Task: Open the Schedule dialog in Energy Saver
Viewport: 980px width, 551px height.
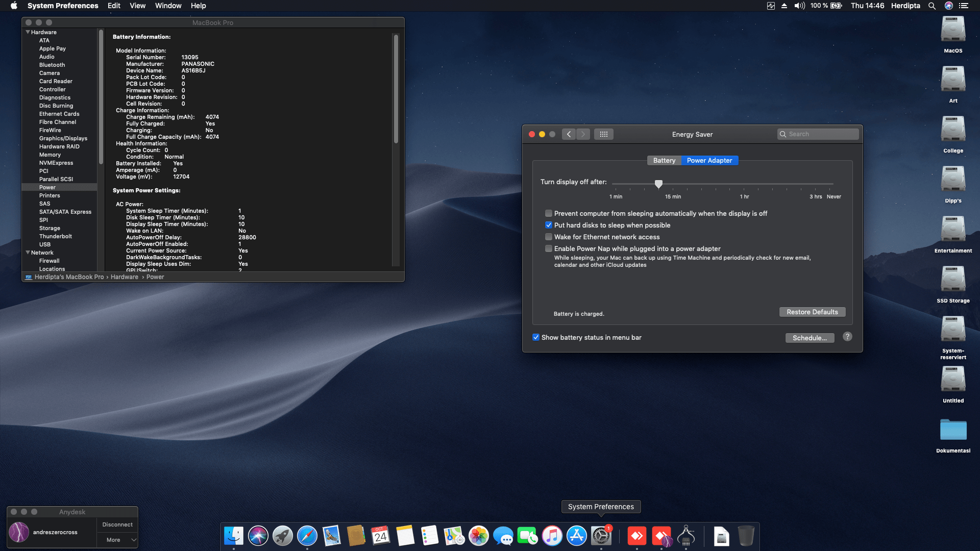Action: click(810, 338)
